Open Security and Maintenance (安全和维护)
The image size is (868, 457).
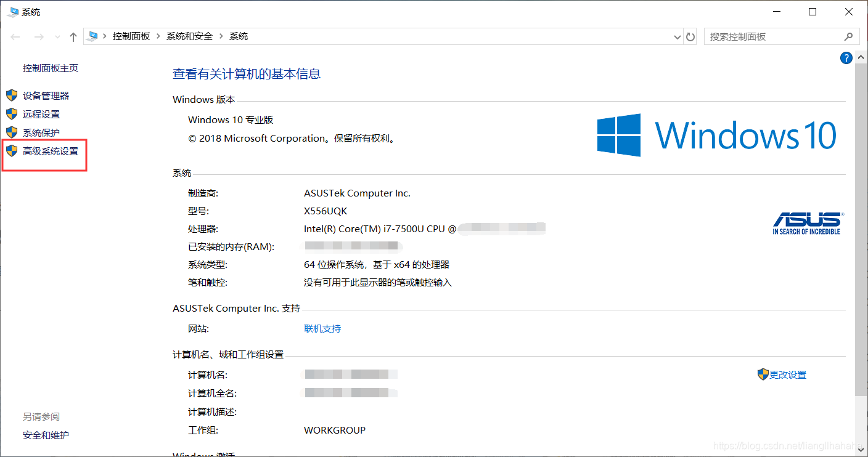[x=46, y=435]
